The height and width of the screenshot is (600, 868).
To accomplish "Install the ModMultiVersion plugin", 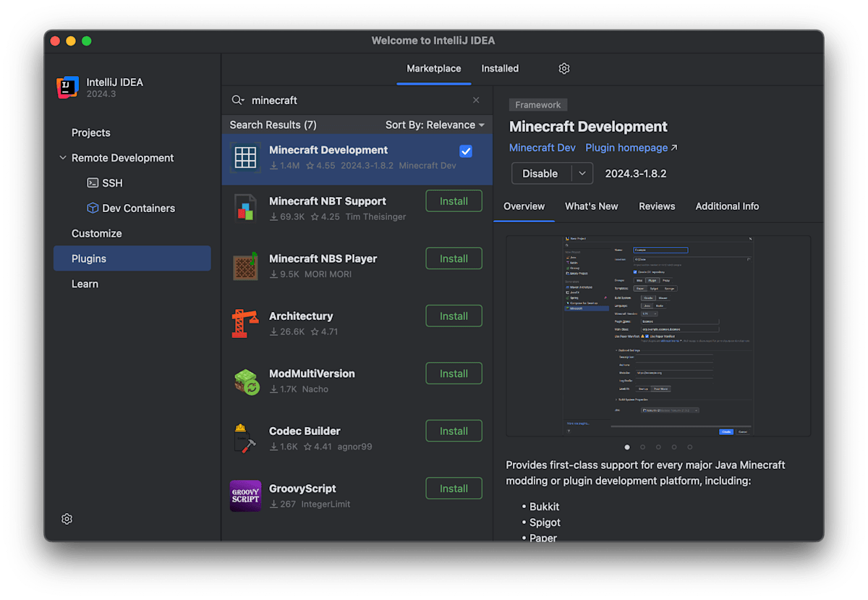I will 454,373.
